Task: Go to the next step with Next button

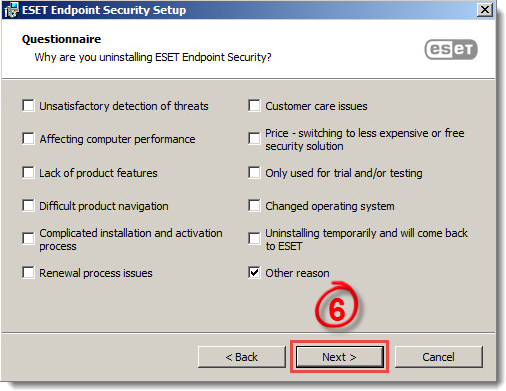Action: [340, 357]
